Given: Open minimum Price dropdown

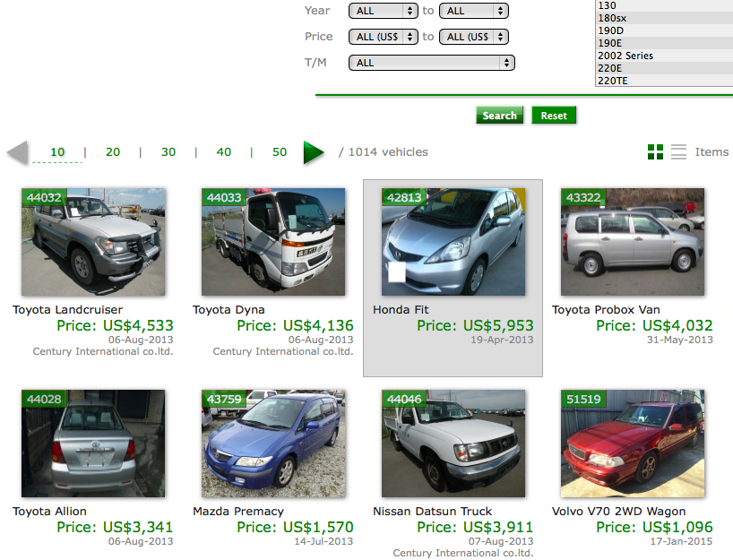Looking at the screenshot, I should click(384, 37).
